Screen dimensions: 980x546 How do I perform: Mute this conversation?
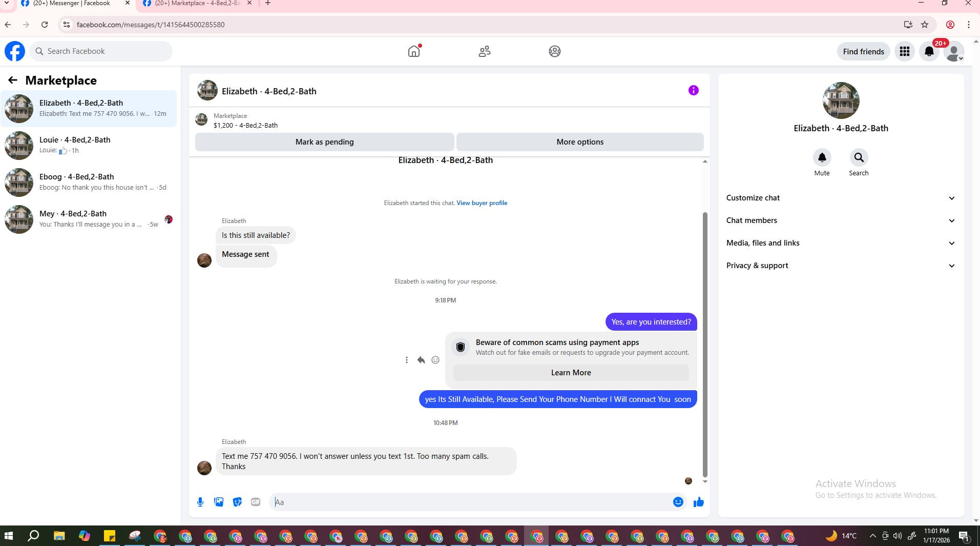(x=822, y=157)
